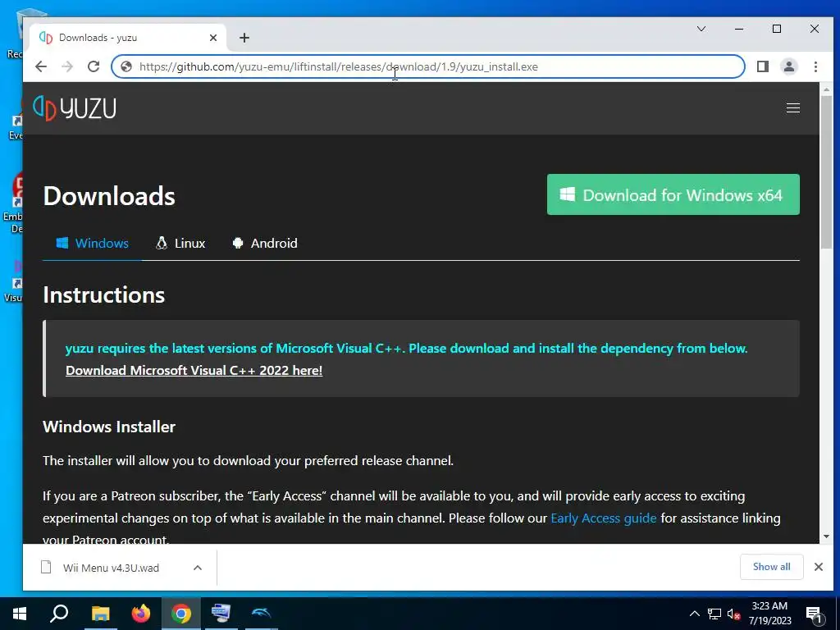Open the Chrome profile menu
The image size is (840, 630).
(788, 66)
